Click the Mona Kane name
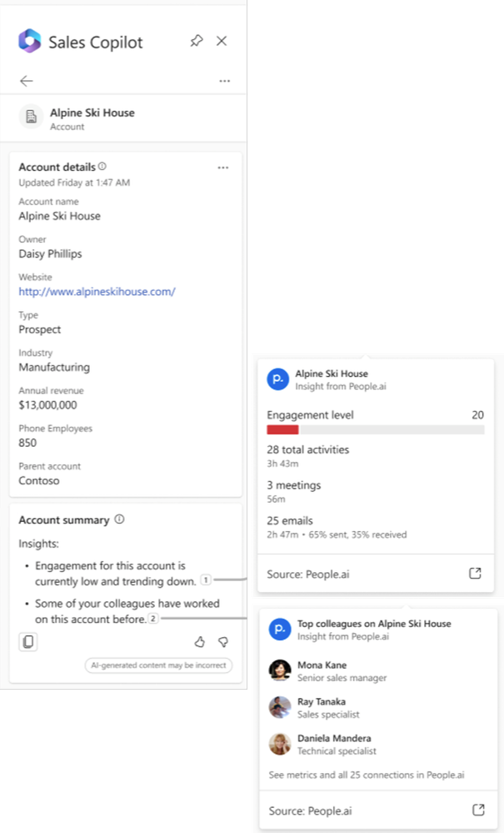Viewport: 504px width, 833px height. click(x=322, y=665)
